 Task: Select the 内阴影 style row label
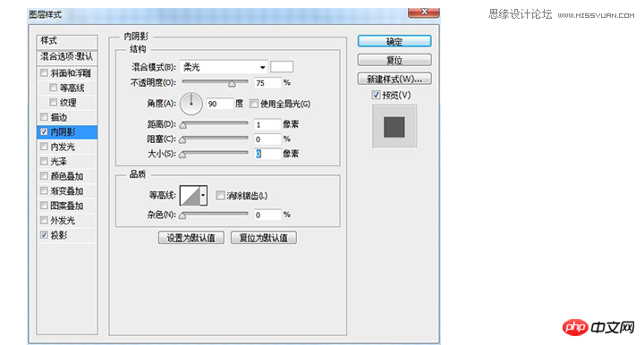[x=63, y=132]
